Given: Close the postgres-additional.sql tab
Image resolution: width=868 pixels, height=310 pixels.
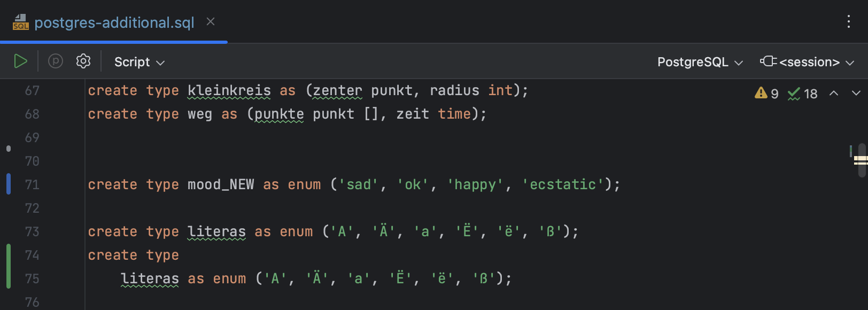Looking at the screenshot, I should tap(211, 21).
